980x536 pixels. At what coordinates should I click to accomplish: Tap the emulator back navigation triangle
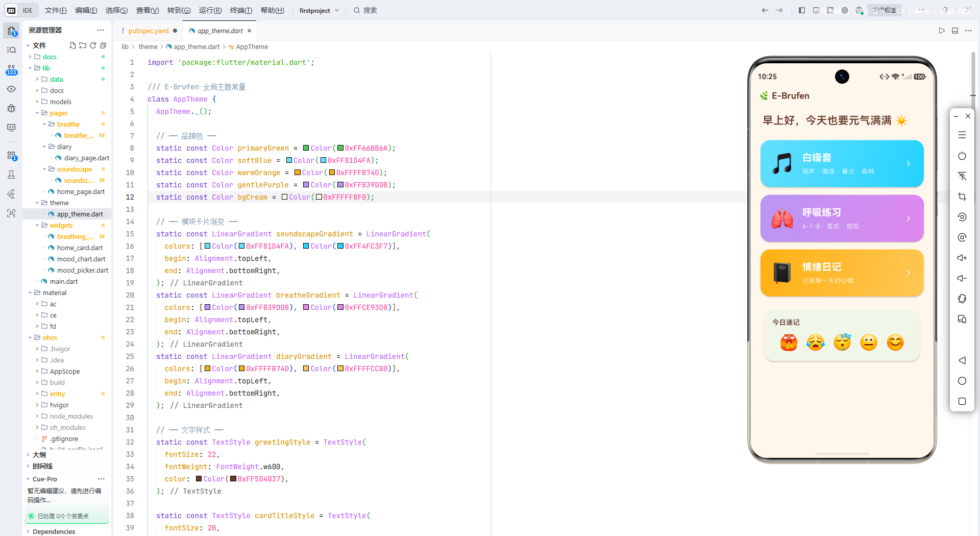point(962,360)
